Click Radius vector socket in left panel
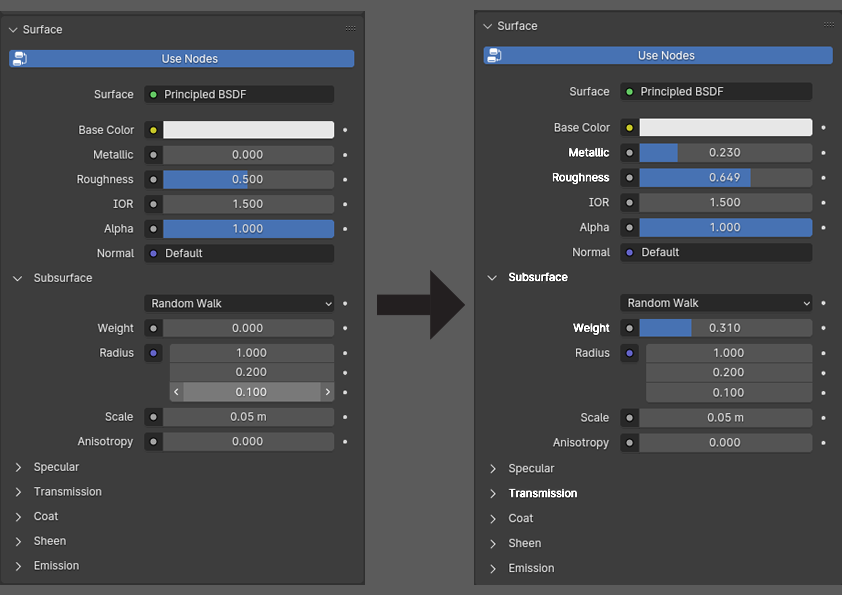Image resolution: width=842 pixels, height=595 pixels. click(x=154, y=353)
